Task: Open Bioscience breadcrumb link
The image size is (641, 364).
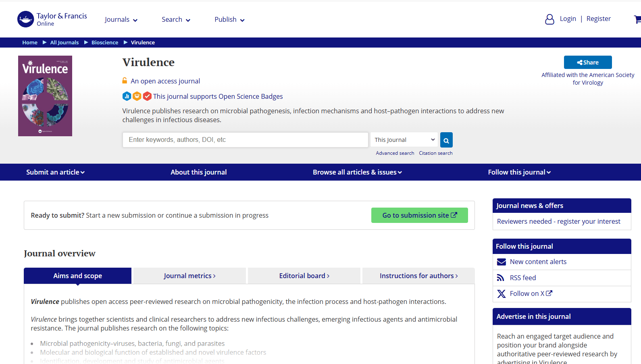Action: tap(105, 42)
